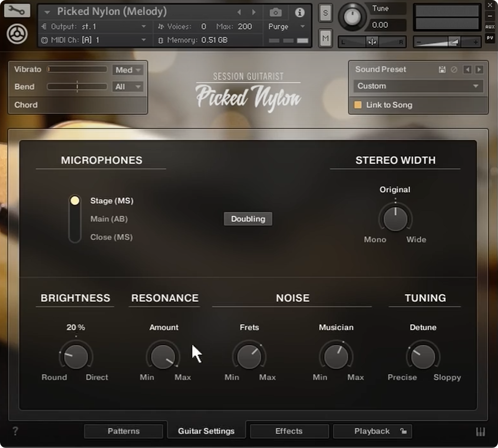Image resolution: width=498 pixels, height=448 pixels.
Task: Click the Precise label under Detune
Action: coord(402,377)
